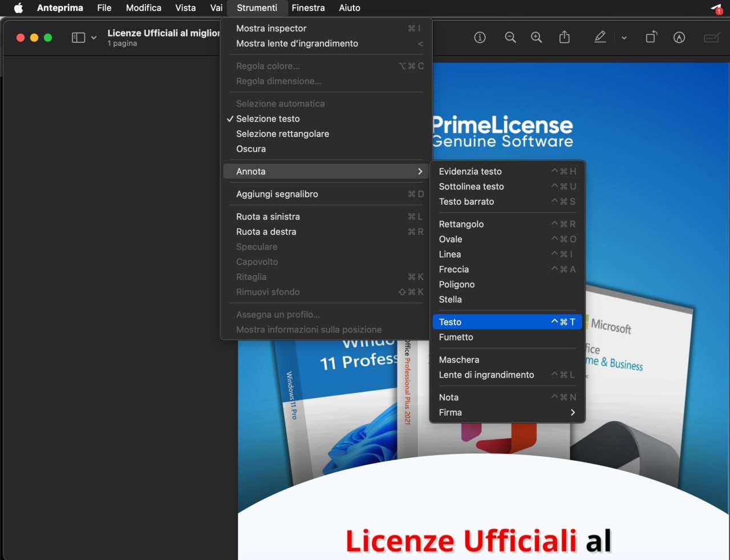Click the Info inspector toolbar icon
Image resolution: width=730 pixels, height=560 pixels.
(480, 38)
